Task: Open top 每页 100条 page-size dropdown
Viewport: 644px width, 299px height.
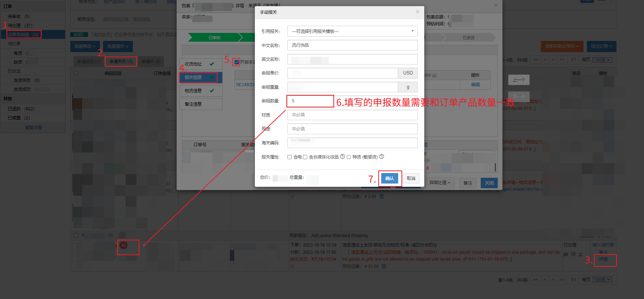Action: tap(602, 60)
